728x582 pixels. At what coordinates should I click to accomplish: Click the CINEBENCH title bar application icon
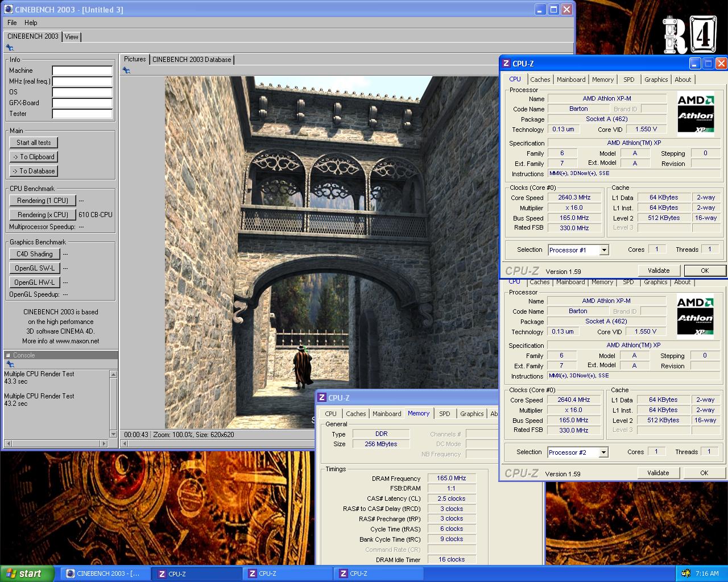coord(9,10)
